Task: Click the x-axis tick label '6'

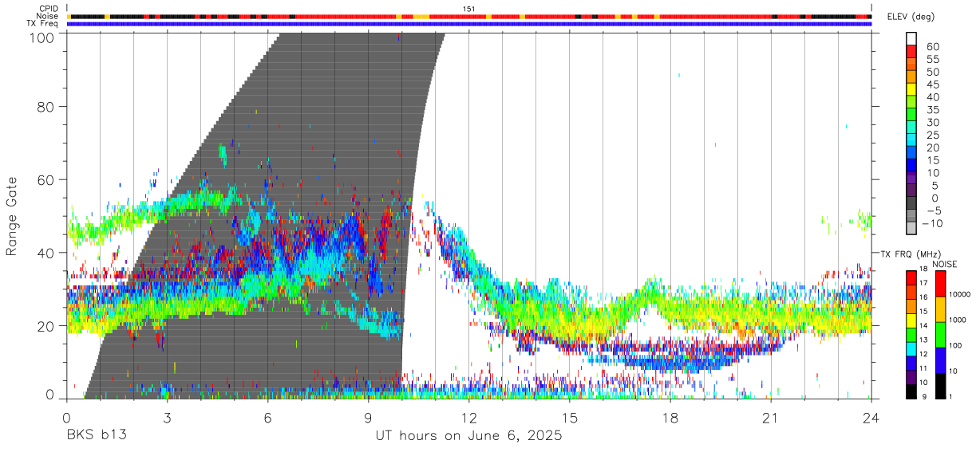Action: [268, 417]
